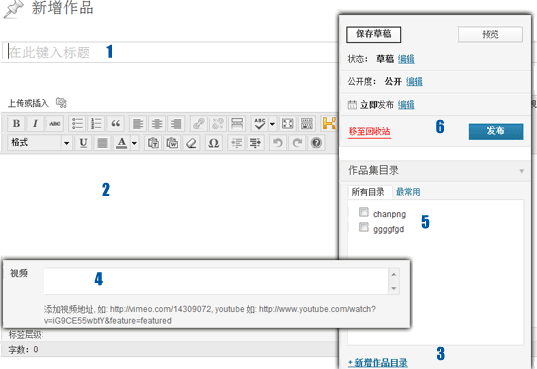537x369 pixels.
Task: Apply the text color A button
Action: [121, 143]
